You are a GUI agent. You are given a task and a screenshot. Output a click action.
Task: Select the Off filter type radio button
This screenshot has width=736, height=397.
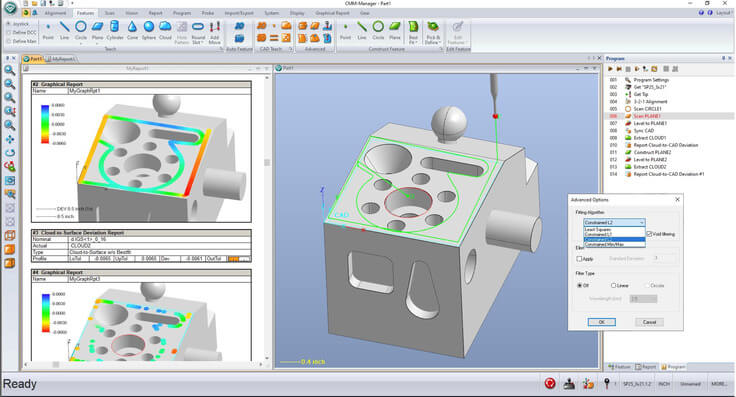pyautogui.click(x=579, y=285)
